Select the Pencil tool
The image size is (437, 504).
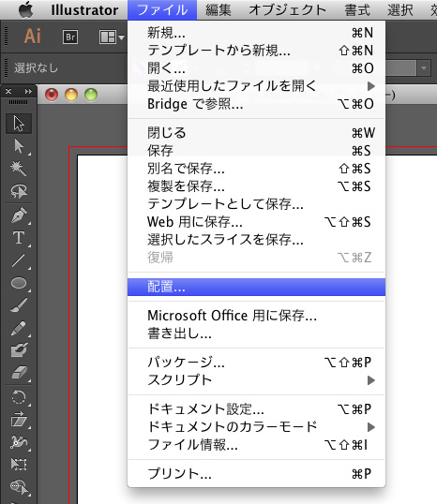[19, 328]
